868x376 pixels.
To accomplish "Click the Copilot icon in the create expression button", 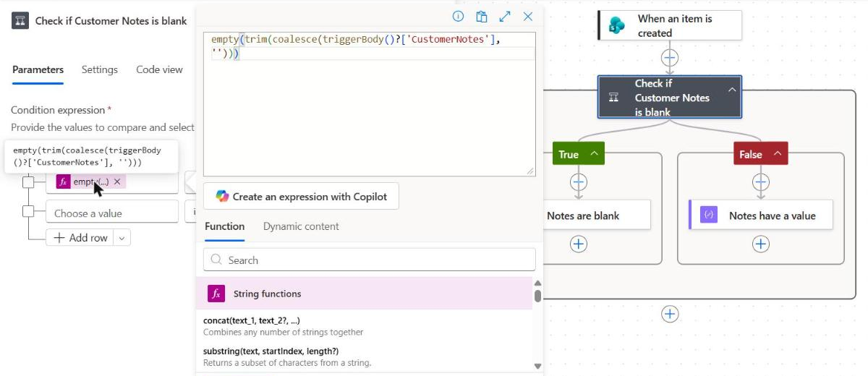I will pyautogui.click(x=222, y=196).
